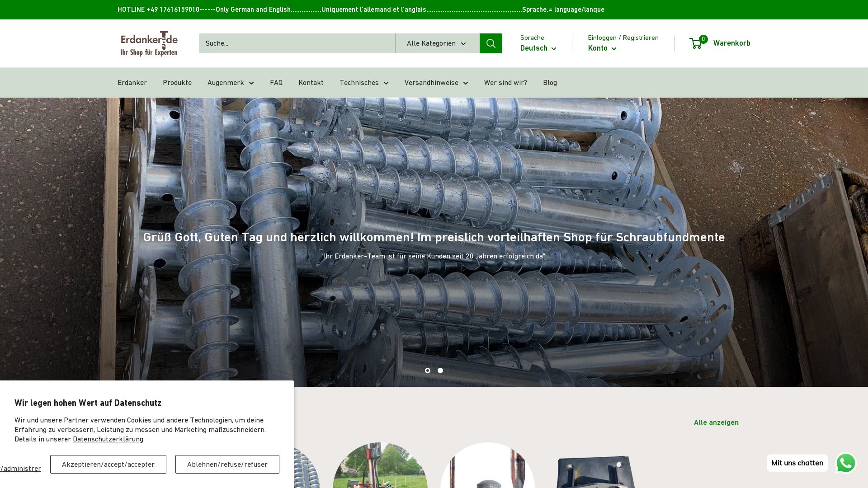Go to FAQ page

coord(276,83)
